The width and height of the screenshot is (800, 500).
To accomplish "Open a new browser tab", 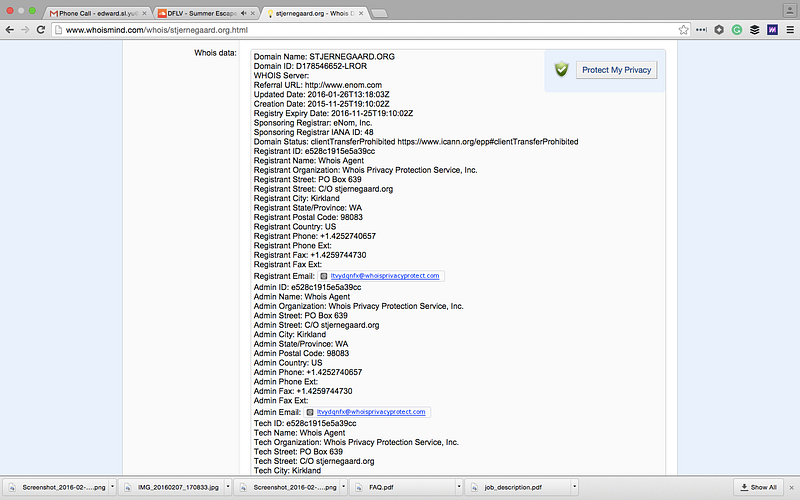I will click(379, 14).
